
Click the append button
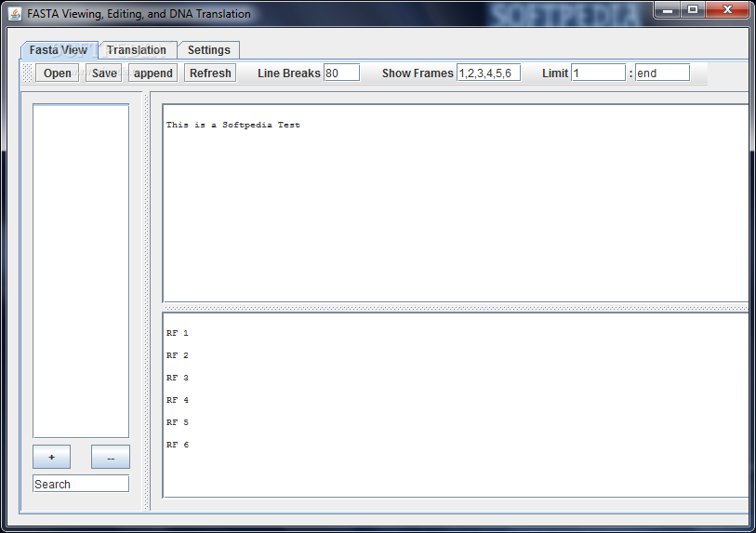pos(153,73)
